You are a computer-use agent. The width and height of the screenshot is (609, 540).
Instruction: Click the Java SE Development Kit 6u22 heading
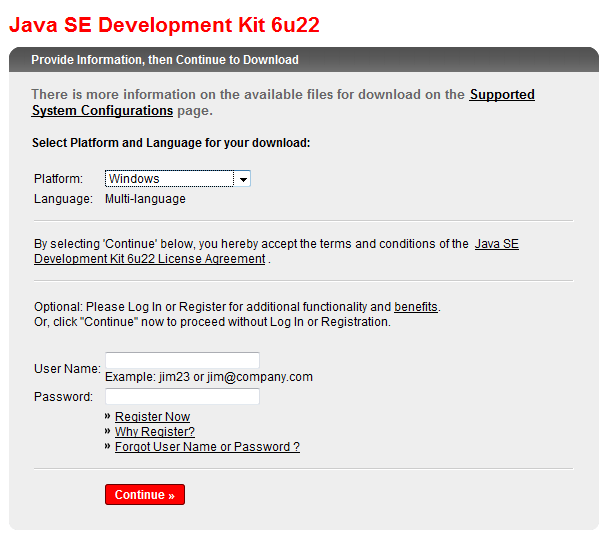[x=164, y=25]
